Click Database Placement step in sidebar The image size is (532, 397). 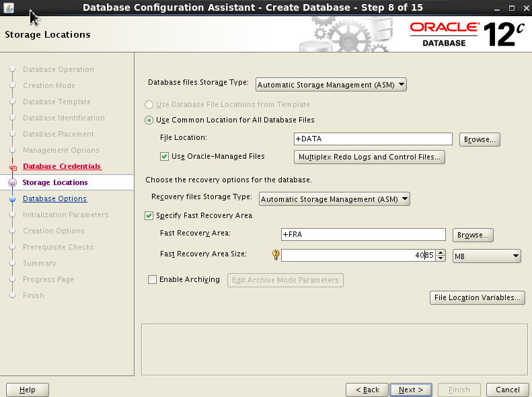tap(59, 134)
